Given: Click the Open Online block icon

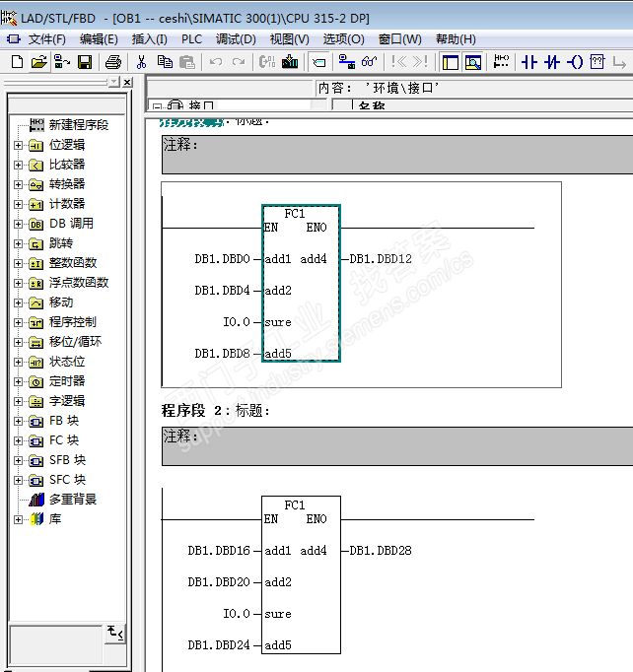Looking at the screenshot, I should (62, 62).
